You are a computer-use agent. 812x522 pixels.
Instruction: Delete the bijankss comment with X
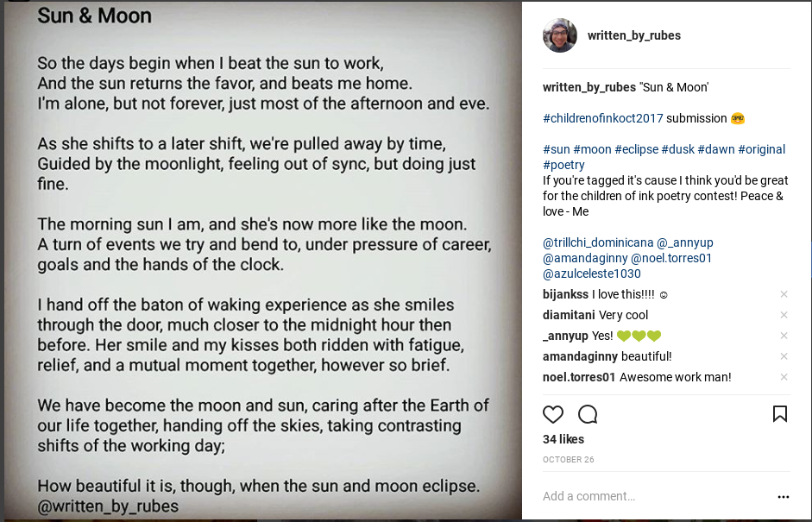click(784, 294)
